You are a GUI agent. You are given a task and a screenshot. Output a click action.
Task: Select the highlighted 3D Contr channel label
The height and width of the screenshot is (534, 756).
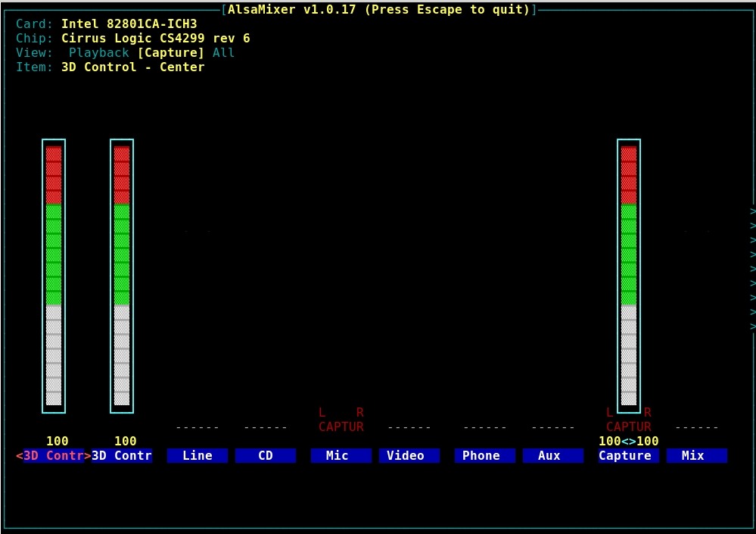point(54,456)
